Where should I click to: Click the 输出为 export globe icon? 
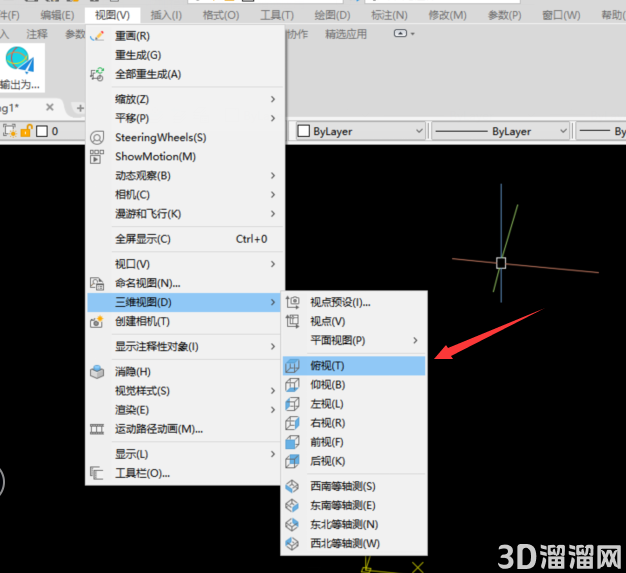pyautogui.click(x=20, y=60)
